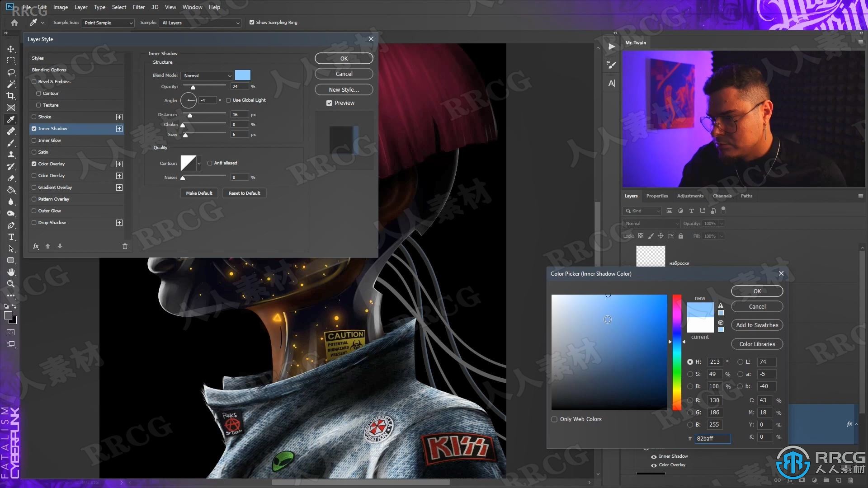Click Reset to Default button

245,193
